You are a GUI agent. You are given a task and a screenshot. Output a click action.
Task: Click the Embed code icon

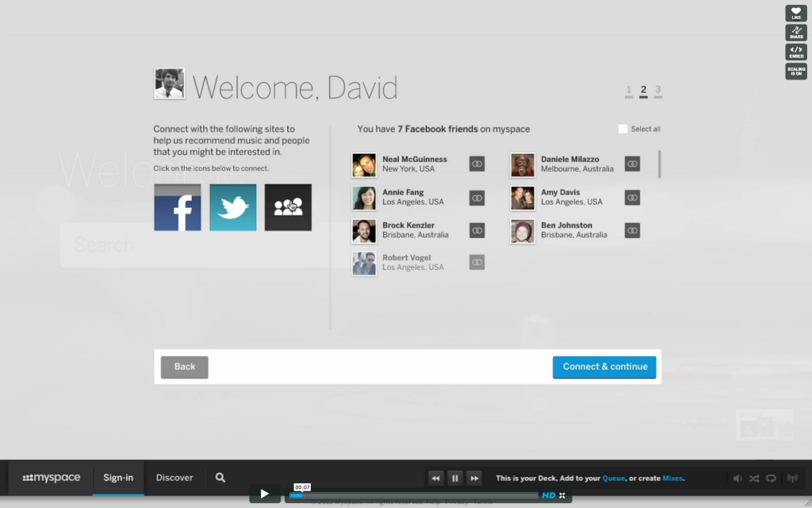[x=796, y=52]
